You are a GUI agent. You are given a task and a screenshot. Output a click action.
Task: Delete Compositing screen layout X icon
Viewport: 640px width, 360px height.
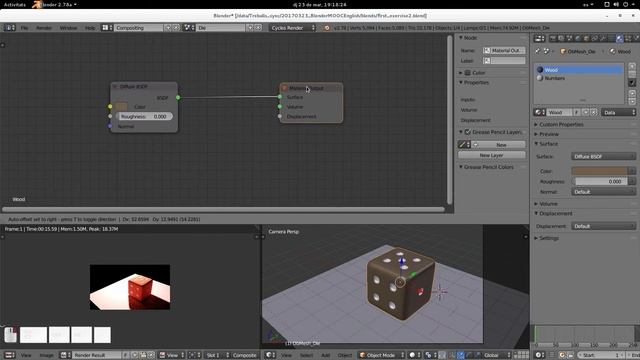tap(176, 28)
